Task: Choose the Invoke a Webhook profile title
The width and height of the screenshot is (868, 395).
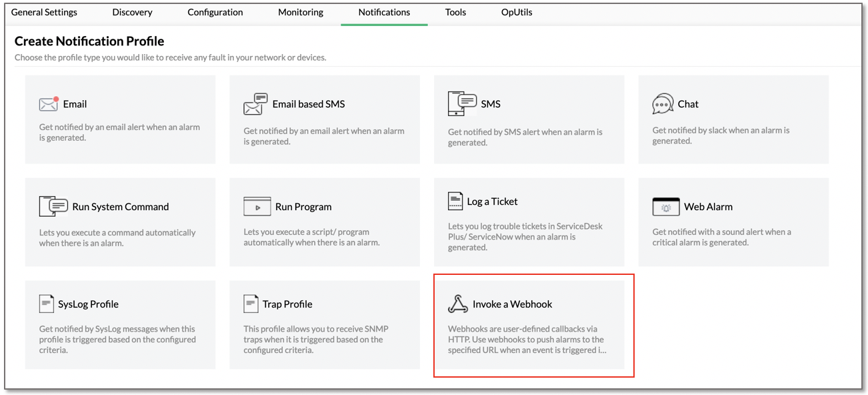Action: click(x=513, y=304)
